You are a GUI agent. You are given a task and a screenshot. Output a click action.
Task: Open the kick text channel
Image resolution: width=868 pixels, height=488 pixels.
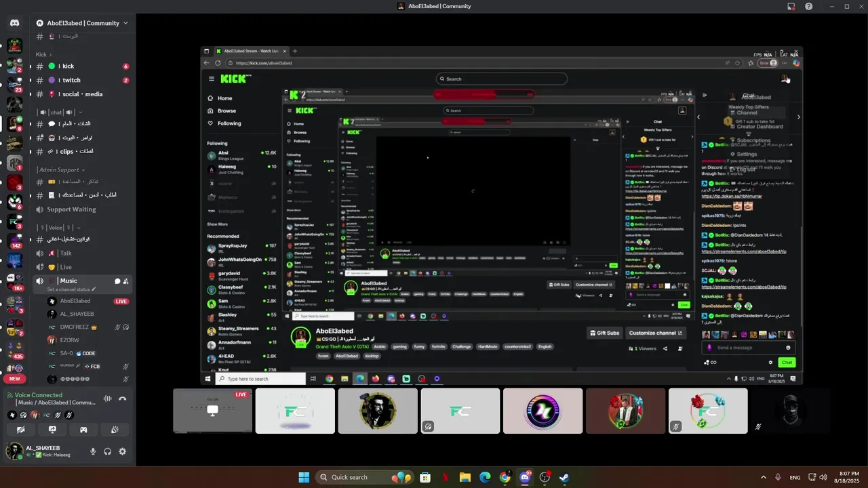[x=83, y=66]
